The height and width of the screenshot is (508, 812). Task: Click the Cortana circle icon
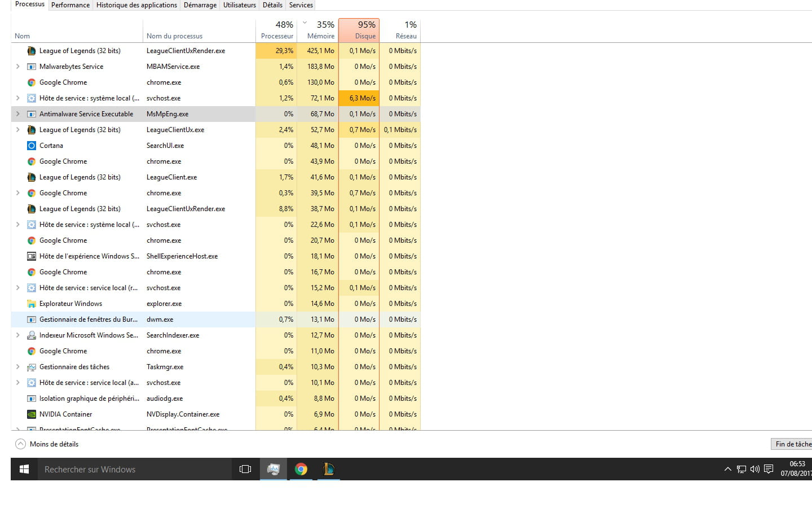[x=32, y=146]
